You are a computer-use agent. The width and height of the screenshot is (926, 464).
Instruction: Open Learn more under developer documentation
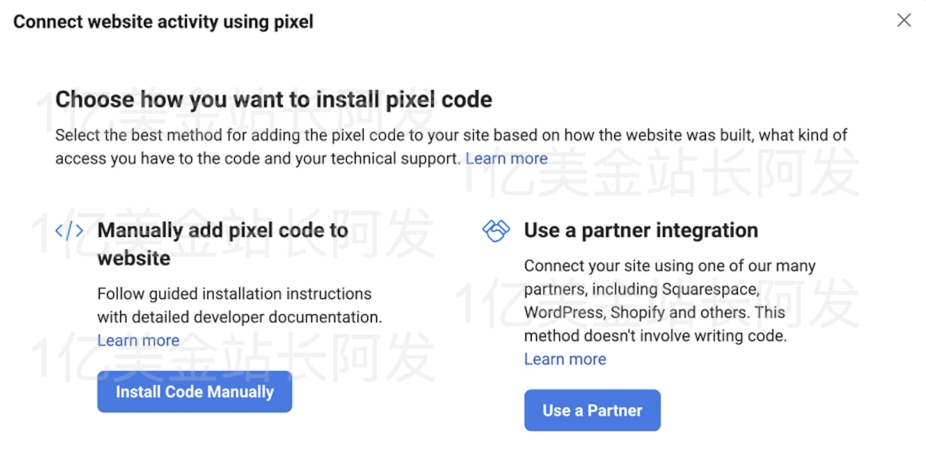(138, 340)
